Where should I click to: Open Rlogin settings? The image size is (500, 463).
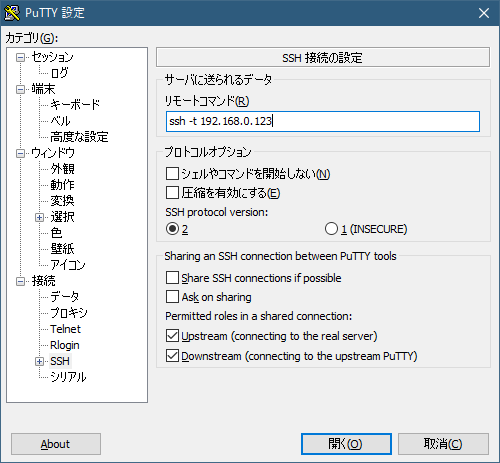(65, 345)
